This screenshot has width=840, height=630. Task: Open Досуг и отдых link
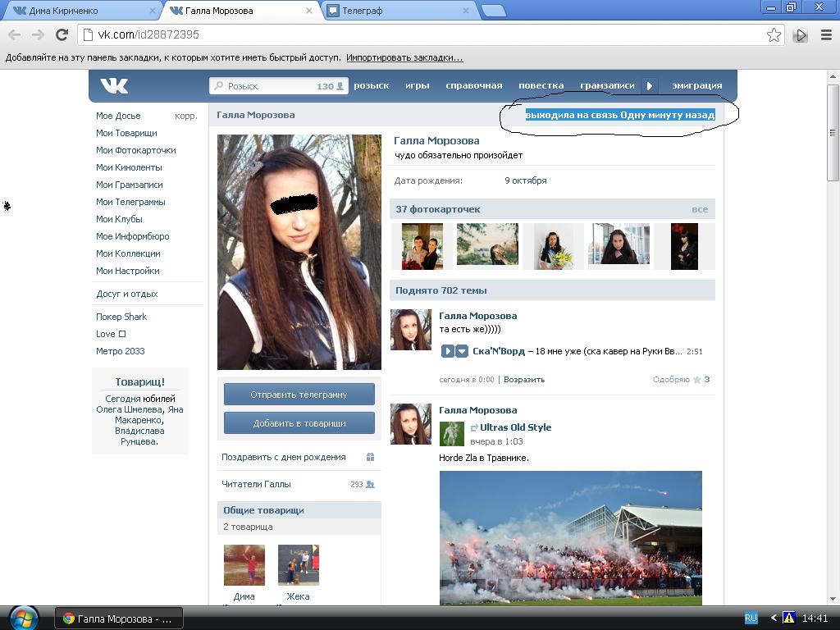(127, 294)
